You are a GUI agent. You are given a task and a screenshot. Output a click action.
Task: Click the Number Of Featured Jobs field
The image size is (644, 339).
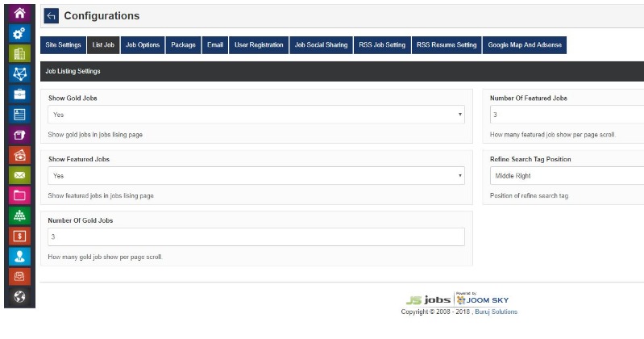(566, 115)
